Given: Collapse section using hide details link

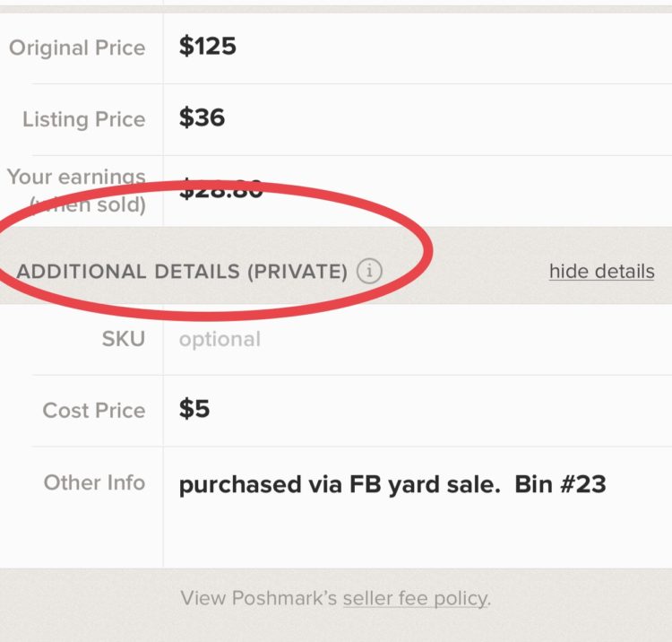Looking at the screenshot, I should point(602,272).
